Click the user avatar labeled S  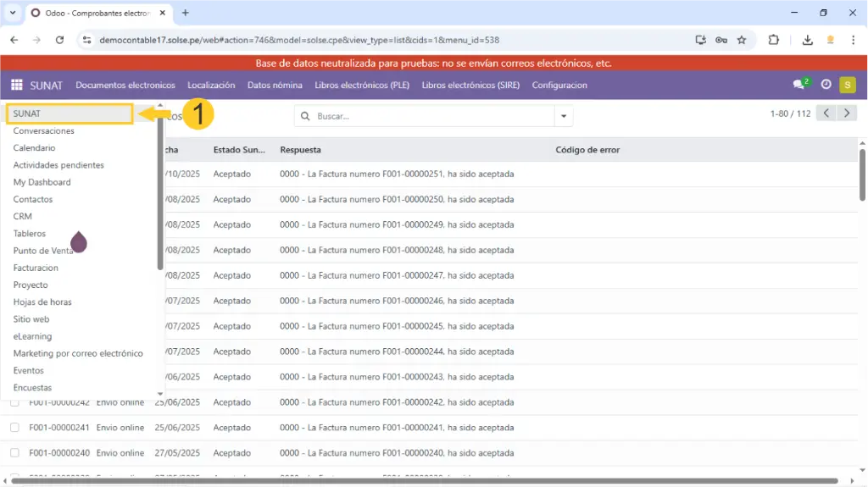847,85
